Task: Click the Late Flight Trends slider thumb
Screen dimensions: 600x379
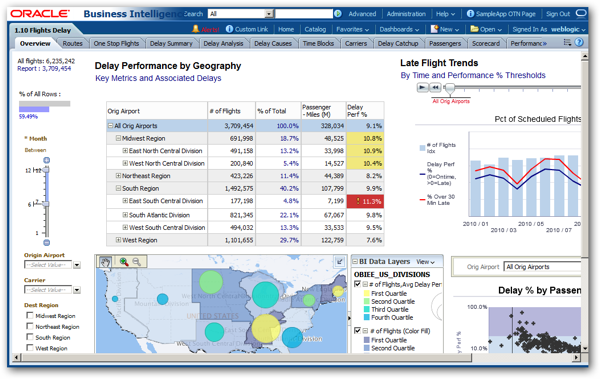Action: click(x=450, y=89)
